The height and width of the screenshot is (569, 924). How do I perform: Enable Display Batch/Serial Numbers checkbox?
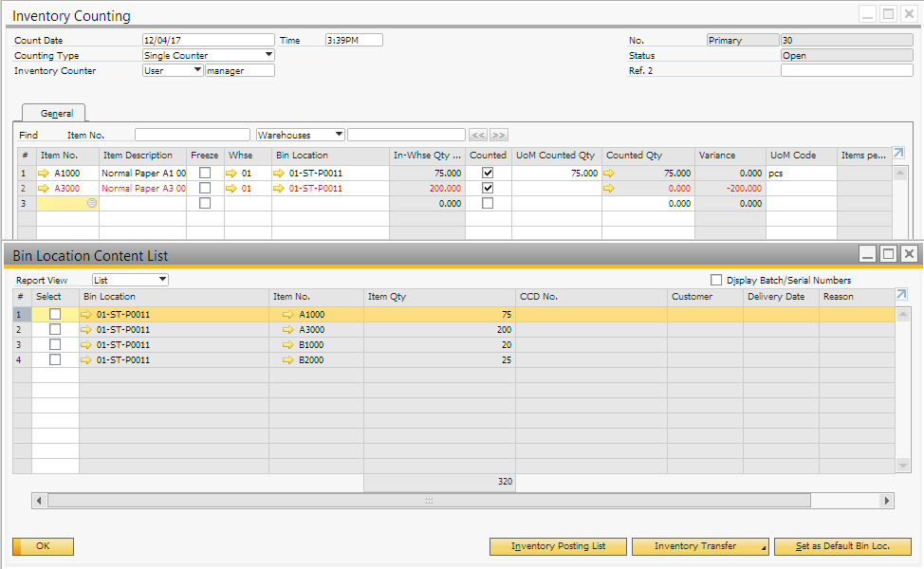[716, 280]
